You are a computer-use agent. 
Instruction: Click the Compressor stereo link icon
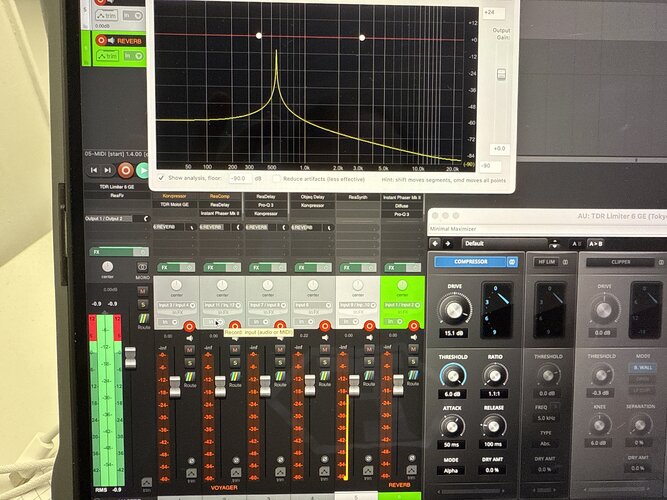coord(512,262)
